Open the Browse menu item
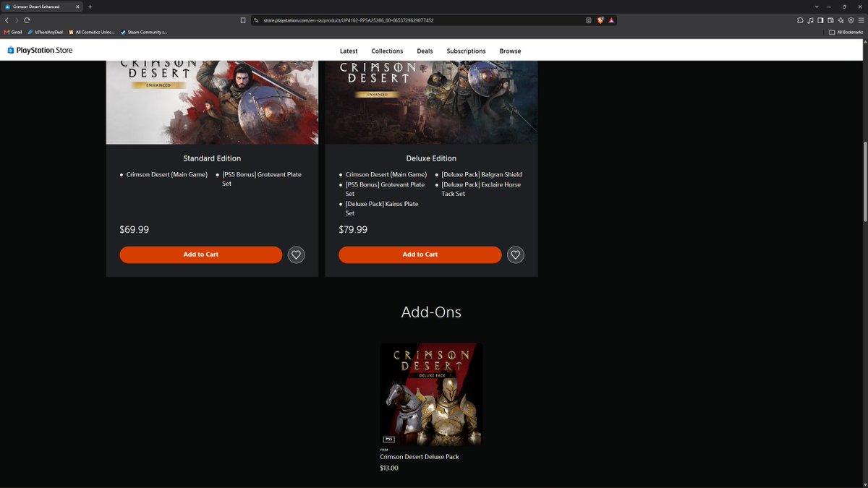Screen dimensions: 868x488 [510, 51]
